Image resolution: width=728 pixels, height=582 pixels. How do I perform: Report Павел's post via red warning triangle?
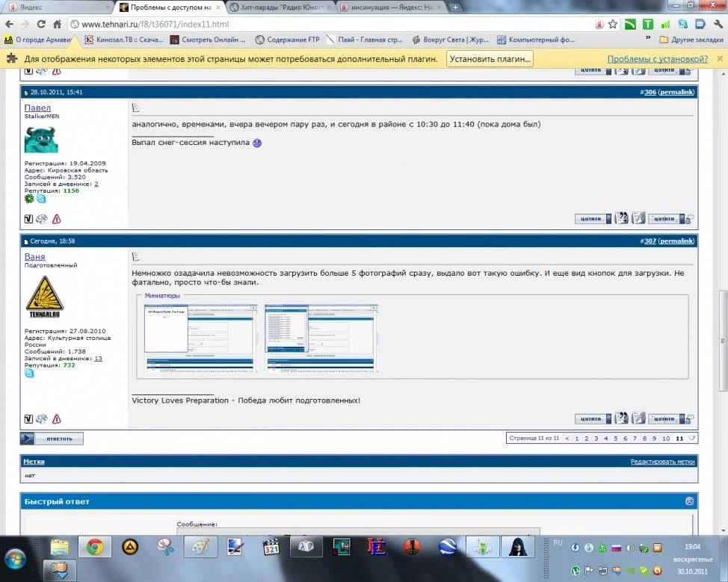pos(57,219)
